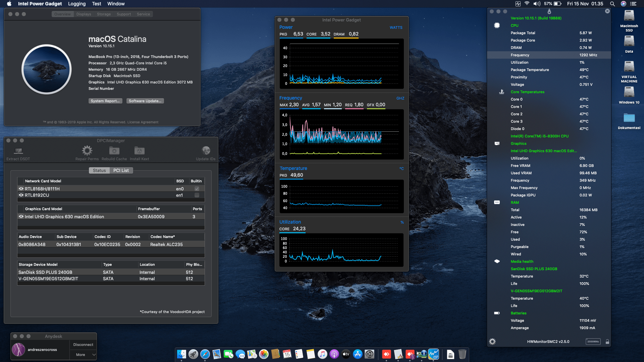Open Notification Center list icon
Viewport: 644px width, 362px height.
pos(633,4)
